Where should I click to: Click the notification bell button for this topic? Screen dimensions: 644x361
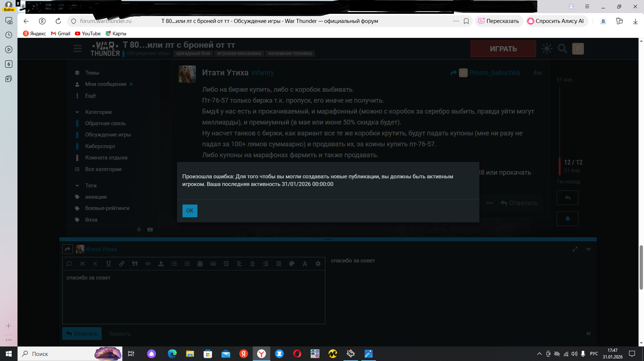point(567,219)
